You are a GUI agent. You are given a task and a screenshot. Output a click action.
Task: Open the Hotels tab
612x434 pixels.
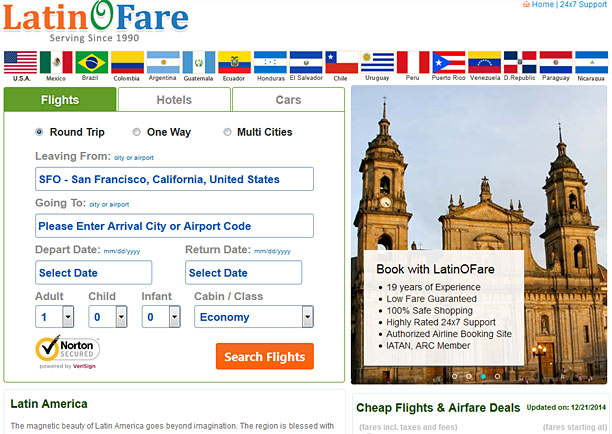point(174,100)
